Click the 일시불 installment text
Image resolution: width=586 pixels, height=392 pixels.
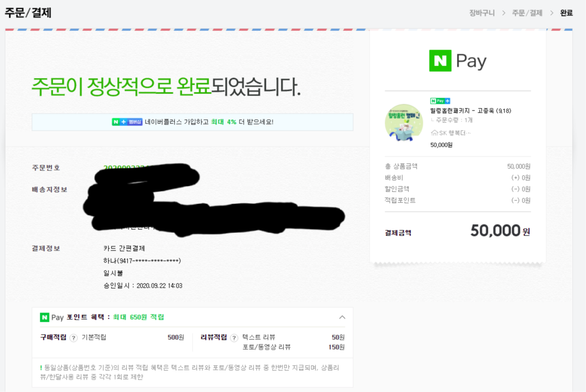113,273
